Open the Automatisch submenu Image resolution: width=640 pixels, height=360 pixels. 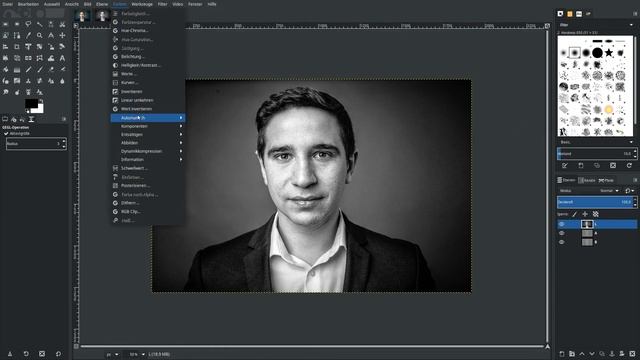(148, 118)
